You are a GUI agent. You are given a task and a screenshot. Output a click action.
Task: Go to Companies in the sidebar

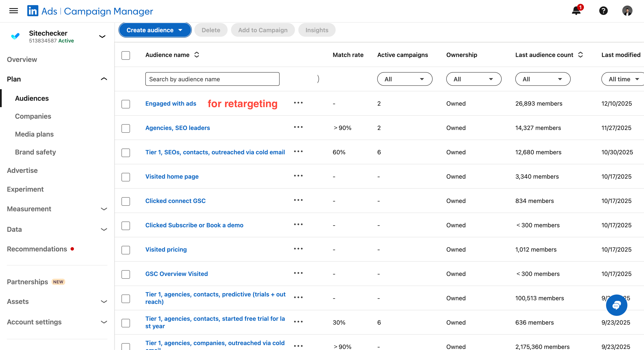pos(33,116)
